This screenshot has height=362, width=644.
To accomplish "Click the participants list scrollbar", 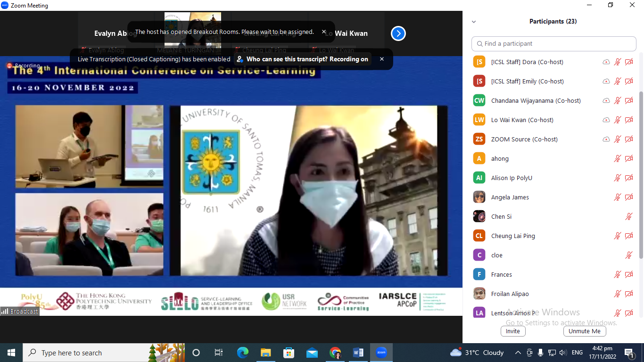I will 641,174.
